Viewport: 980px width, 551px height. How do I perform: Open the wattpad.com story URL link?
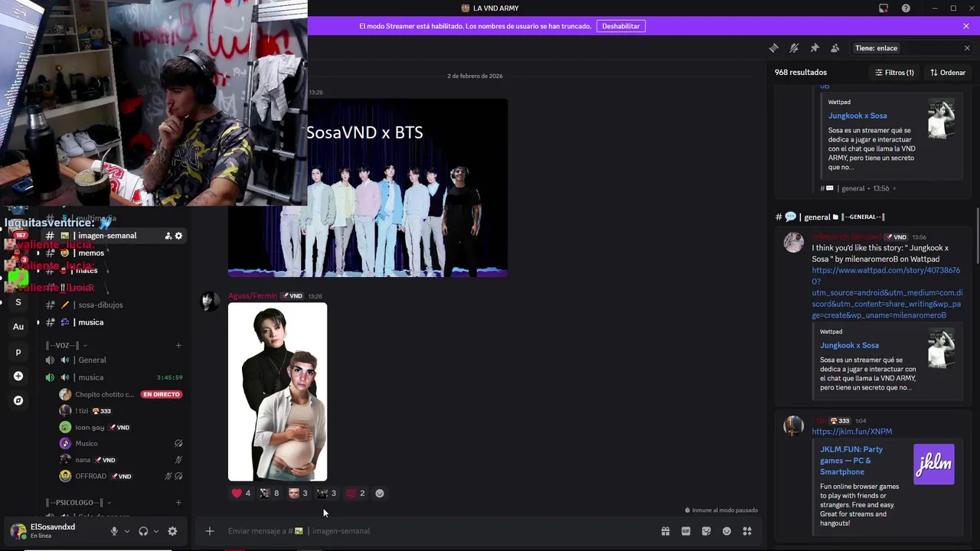tap(887, 292)
